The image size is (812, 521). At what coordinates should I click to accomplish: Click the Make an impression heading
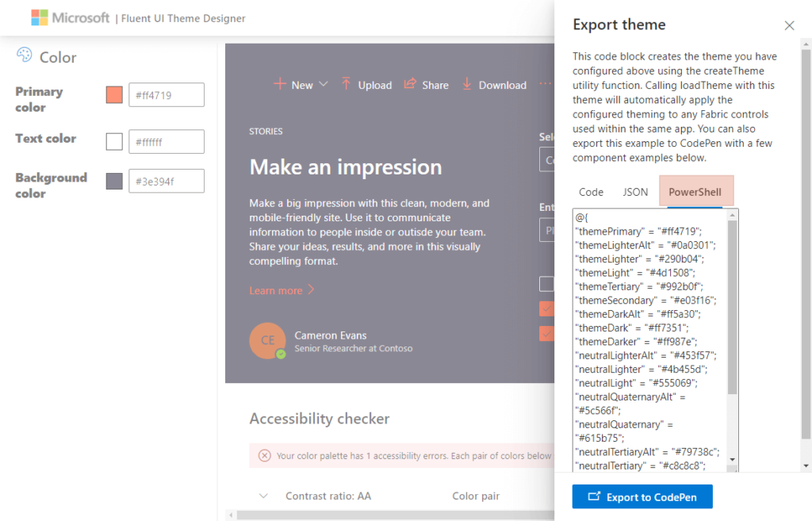tap(346, 167)
